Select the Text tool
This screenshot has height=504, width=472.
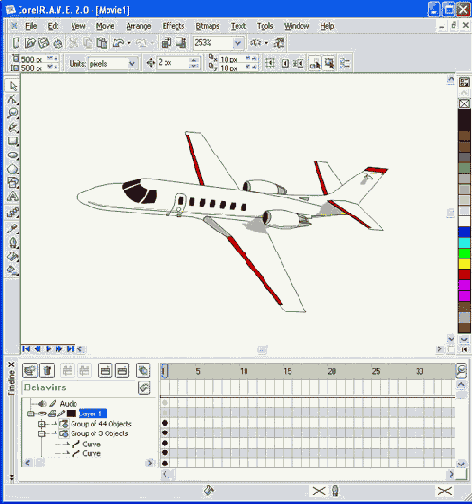pos(13,197)
